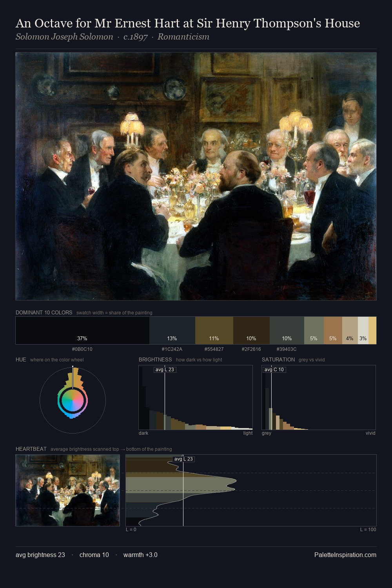Click the 'vivid' axis label

pos(370,433)
